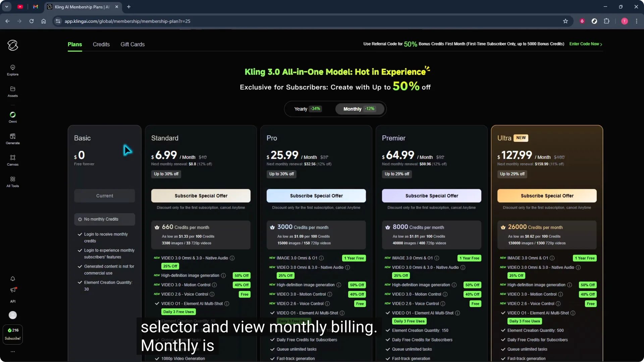644x362 pixels.
Task: Click info icon beside Premier Motion Control
Action: pyautogui.click(x=445, y=294)
